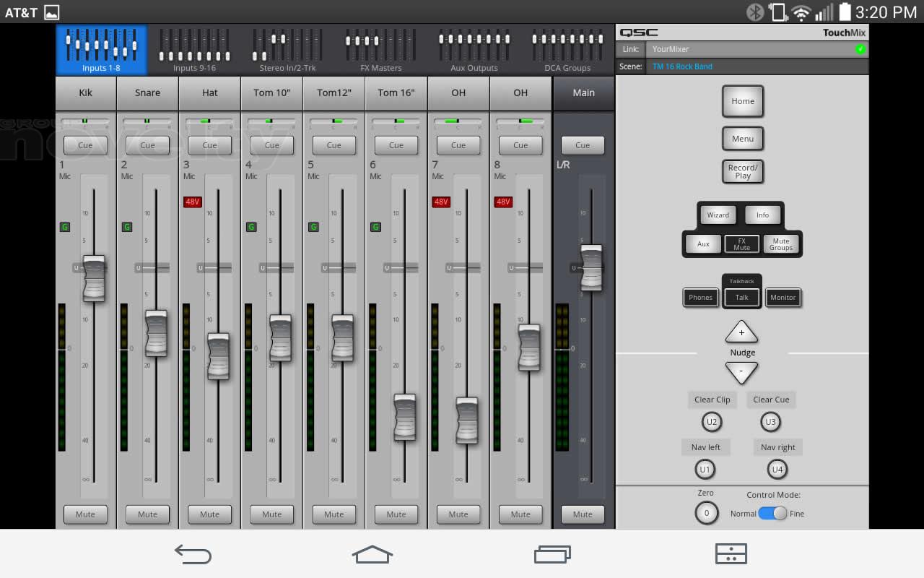Tap the U3 Clear Cue button
Screen dimensions: 924x578
tap(771, 422)
